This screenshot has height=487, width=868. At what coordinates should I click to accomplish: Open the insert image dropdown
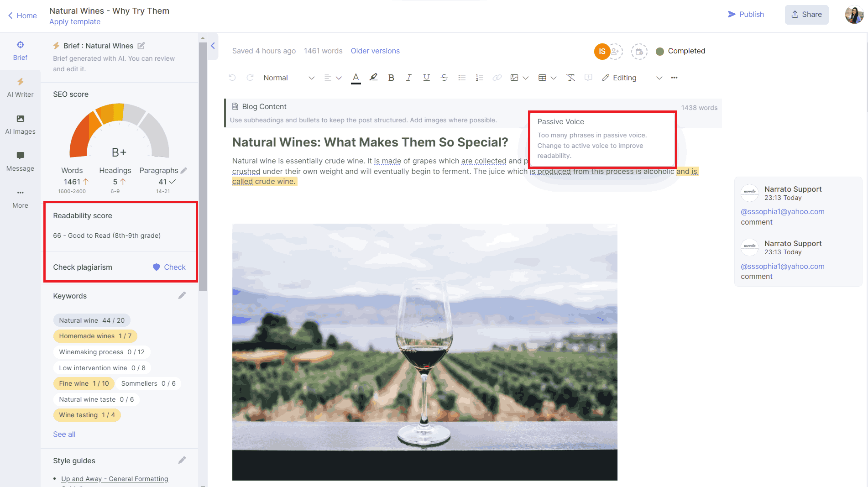click(519, 78)
